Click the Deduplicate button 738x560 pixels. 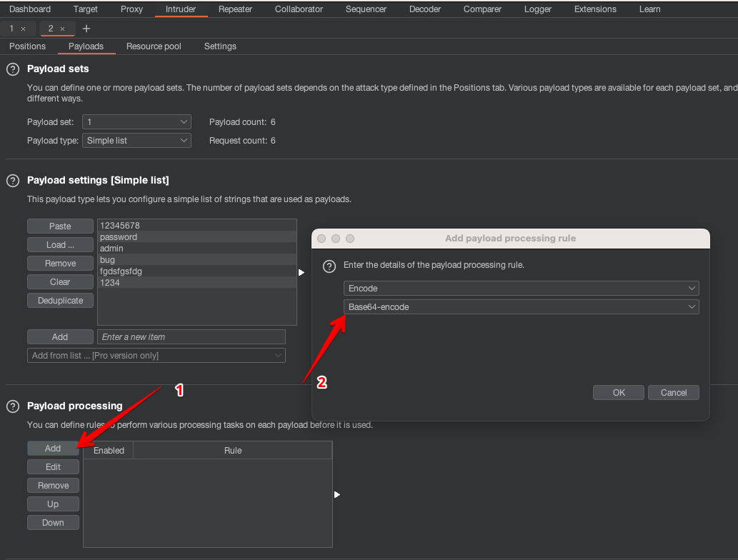pos(60,301)
